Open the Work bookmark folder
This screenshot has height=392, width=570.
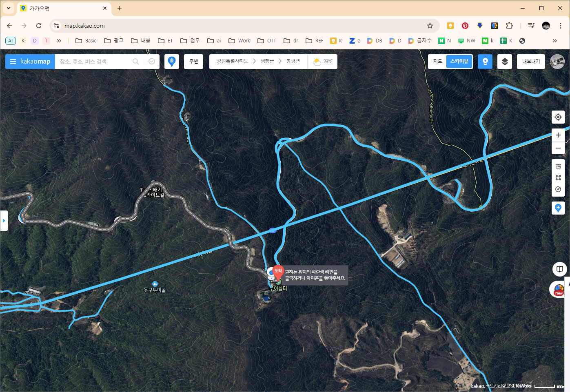click(240, 41)
